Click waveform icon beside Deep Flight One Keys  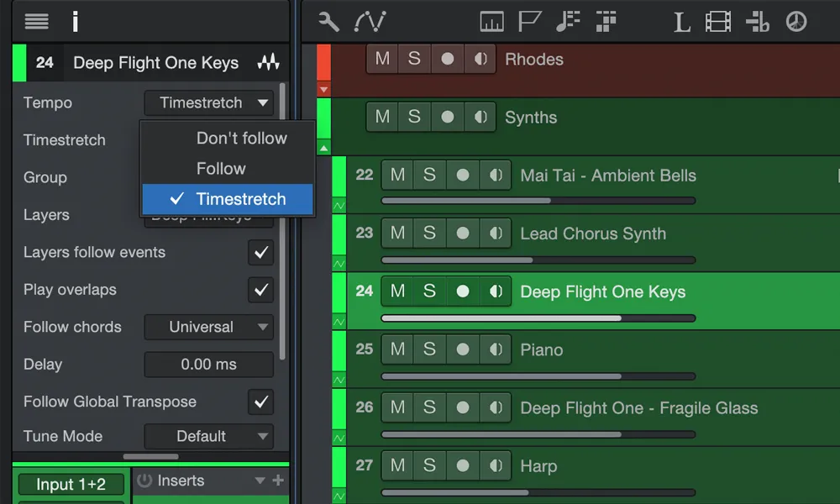269,63
